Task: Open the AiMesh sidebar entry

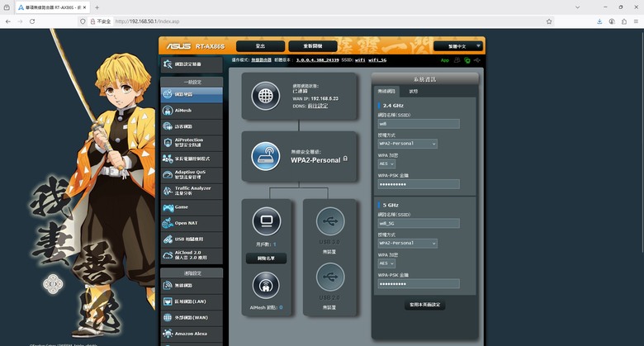Action: click(x=192, y=110)
